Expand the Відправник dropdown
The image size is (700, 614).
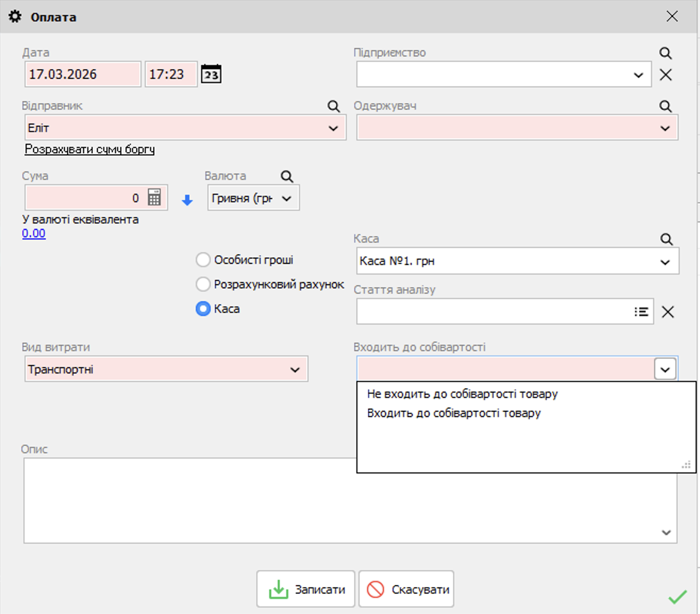point(334,128)
